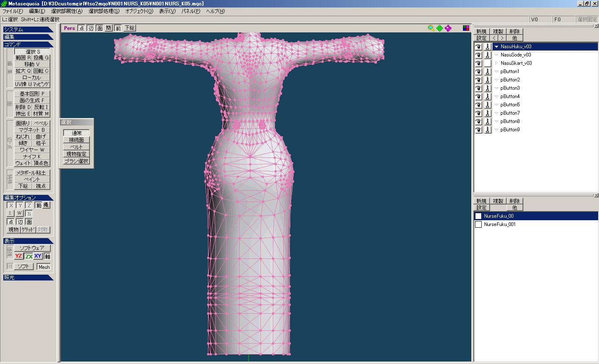Click the magenta rotate view icon
This screenshot has width=599, height=364.
[x=448, y=28]
